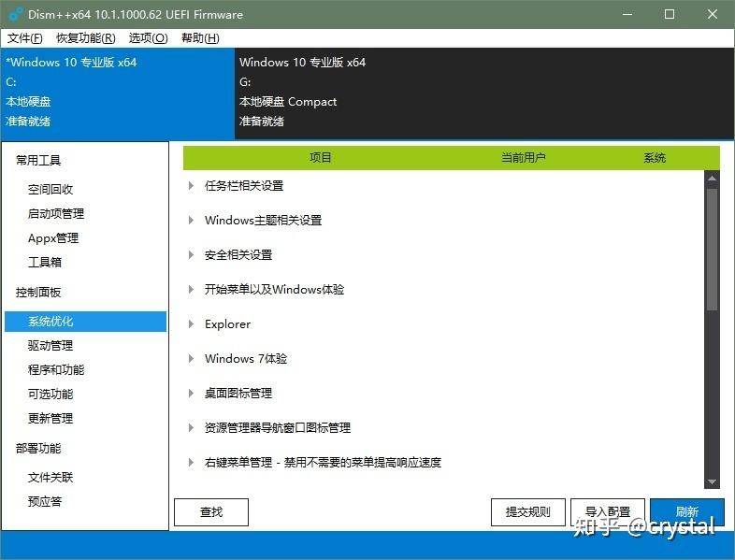Expand 资源管理器导航窗口图标管理 group arrow
This screenshot has width=735, height=560.
pos(191,427)
